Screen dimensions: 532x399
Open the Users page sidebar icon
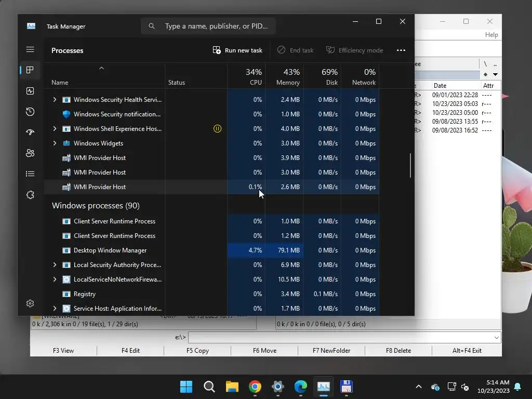click(30, 153)
